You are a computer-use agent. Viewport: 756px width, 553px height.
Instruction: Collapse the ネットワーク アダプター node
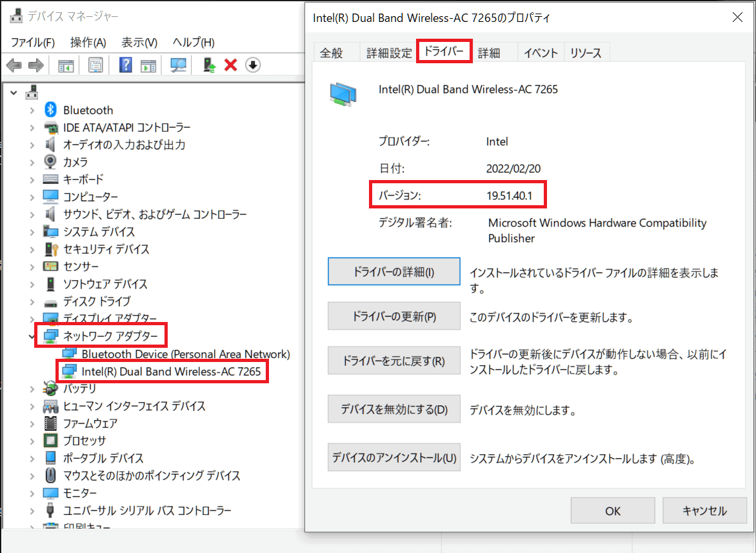tap(32, 336)
